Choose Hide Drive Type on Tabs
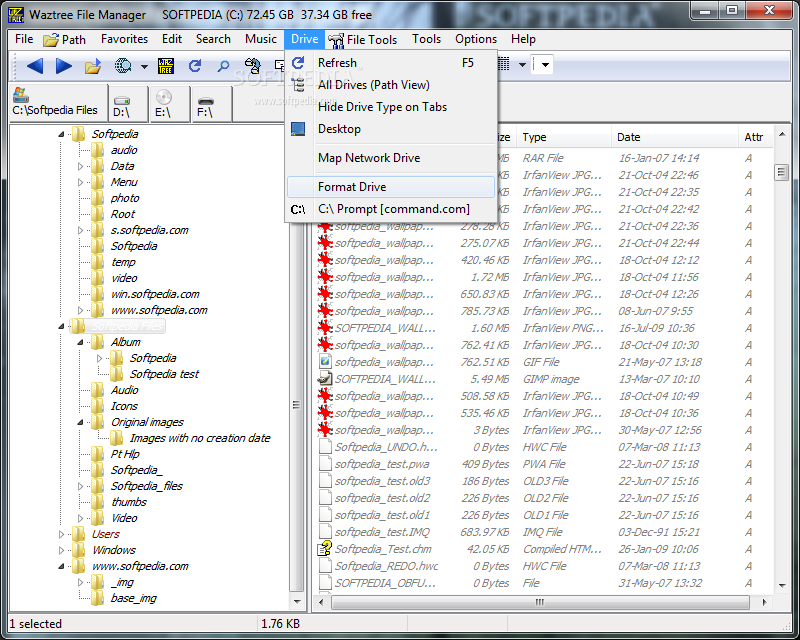The image size is (800, 640). pyautogui.click(x=391, y=107)
